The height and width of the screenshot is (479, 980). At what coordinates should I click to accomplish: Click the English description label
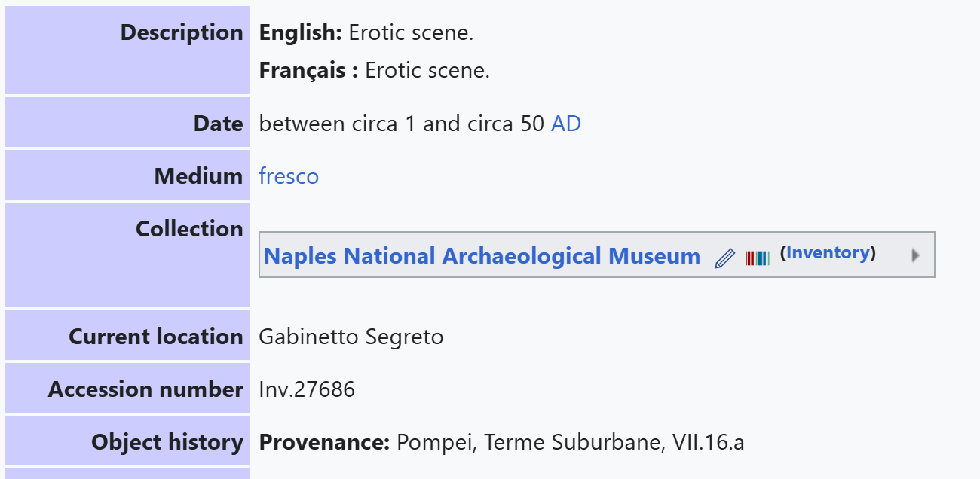click(x=301, y=33)
